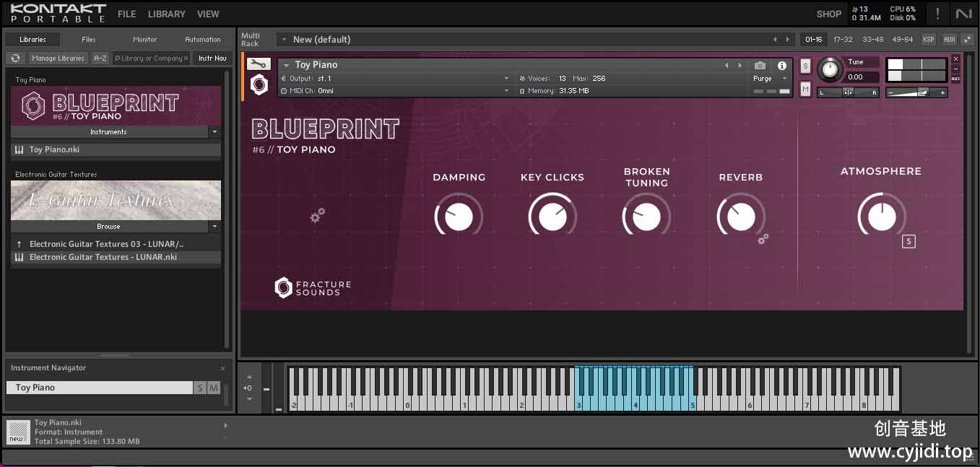The height and width of the screenshot is (467, 980).
Task: Switch to the Files tab
Action: pyautogui.click(x=88, y=40)
